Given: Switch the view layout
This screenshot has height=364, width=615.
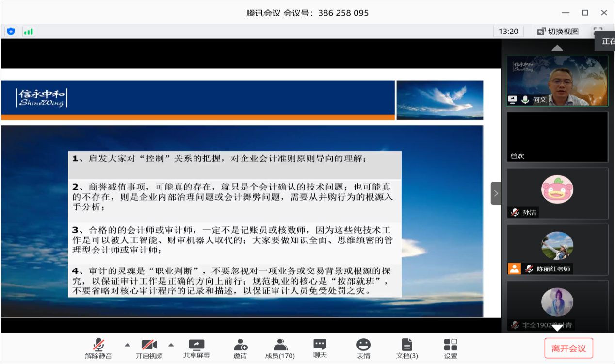Looking at the screenshot, I should pos(558,32).
